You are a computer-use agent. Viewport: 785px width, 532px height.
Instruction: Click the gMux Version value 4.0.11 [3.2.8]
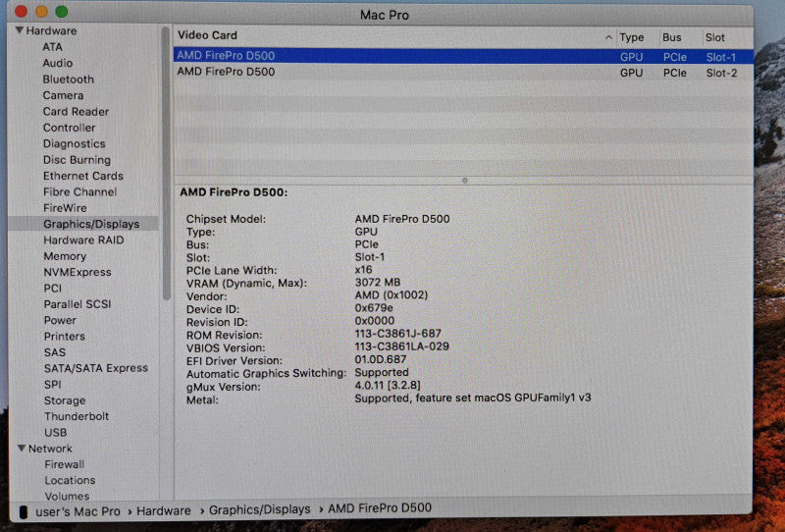[388, 385]
